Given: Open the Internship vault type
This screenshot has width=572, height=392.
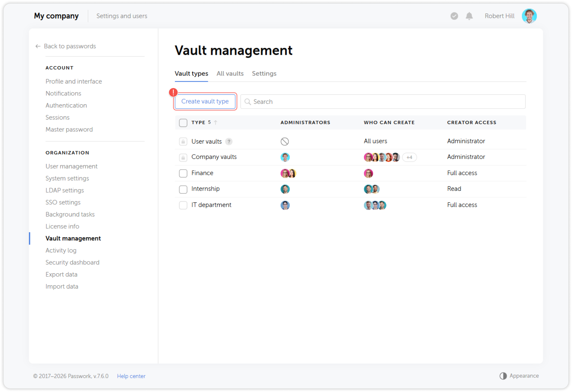Looking at the screenshot, I should pos(205,189).
